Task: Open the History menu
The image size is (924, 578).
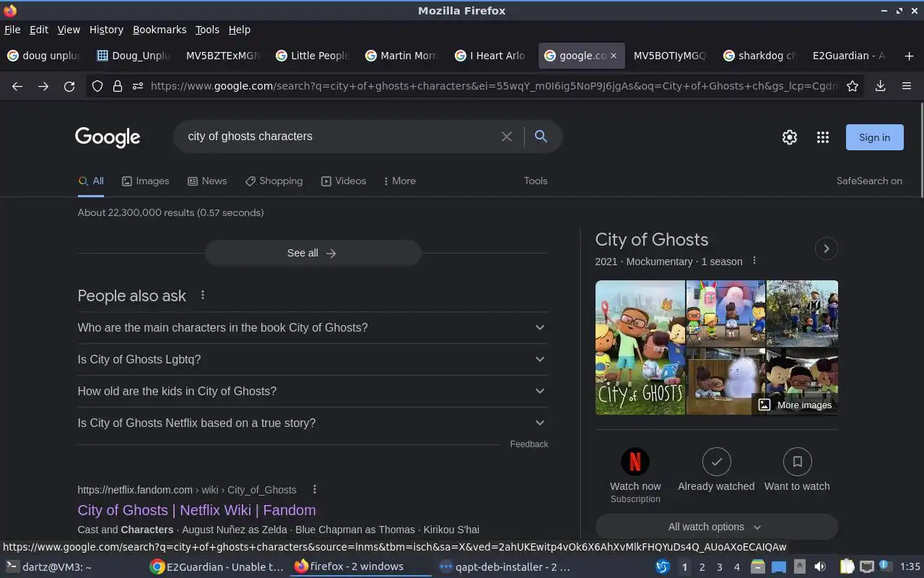Action: pos(106,30)
